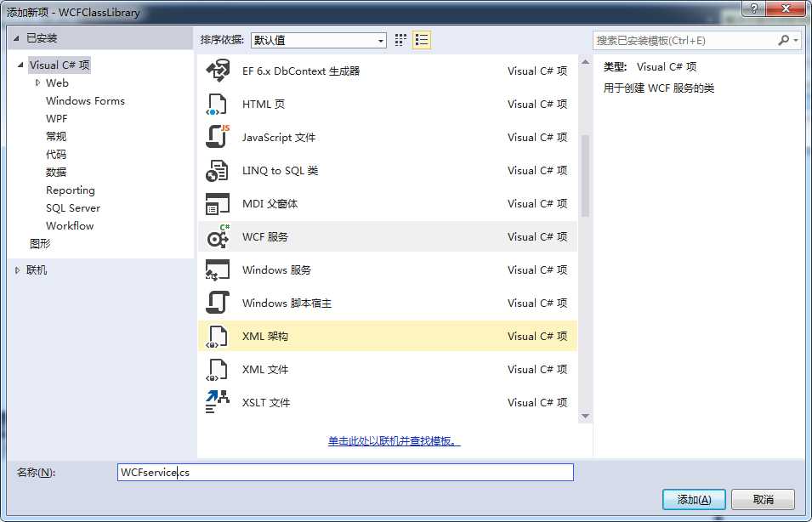The width and height of the screenshot is (812, 522).
Task: Select the 'EF 6.x DbContext 生成器' template name
Action: tap(301, 71)
